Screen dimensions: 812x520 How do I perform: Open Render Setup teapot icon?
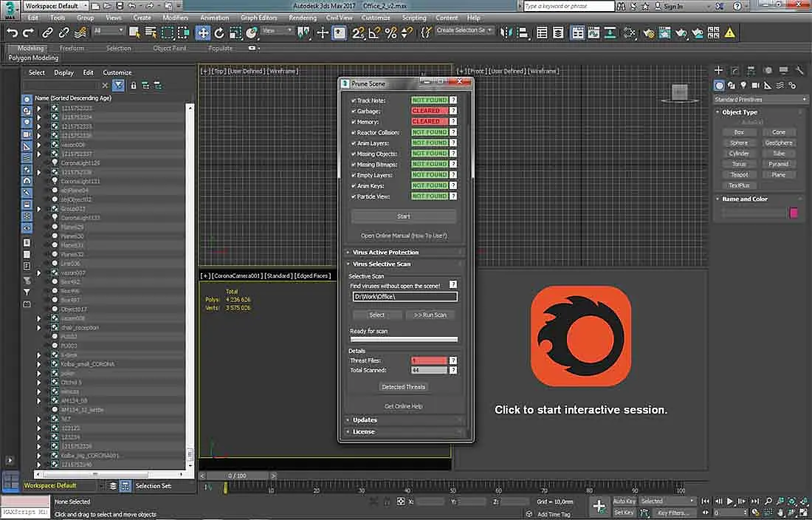click(x=648, y=33)
